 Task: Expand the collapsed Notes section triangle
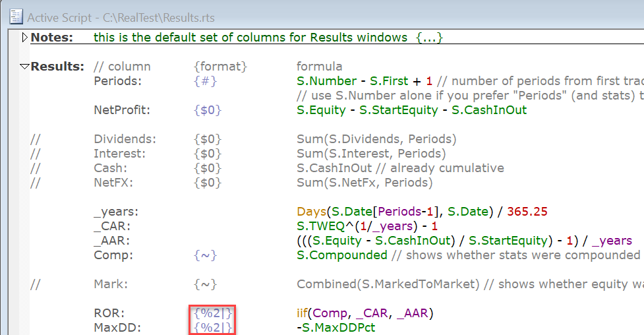(25, 38)
